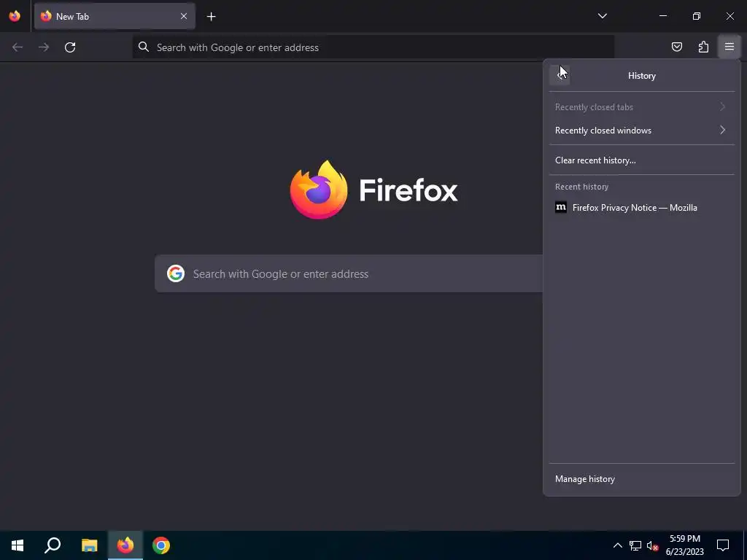Open Recently closed windows submenu
The width and height of the screenshot is (747, 560).
coord(642,130)
